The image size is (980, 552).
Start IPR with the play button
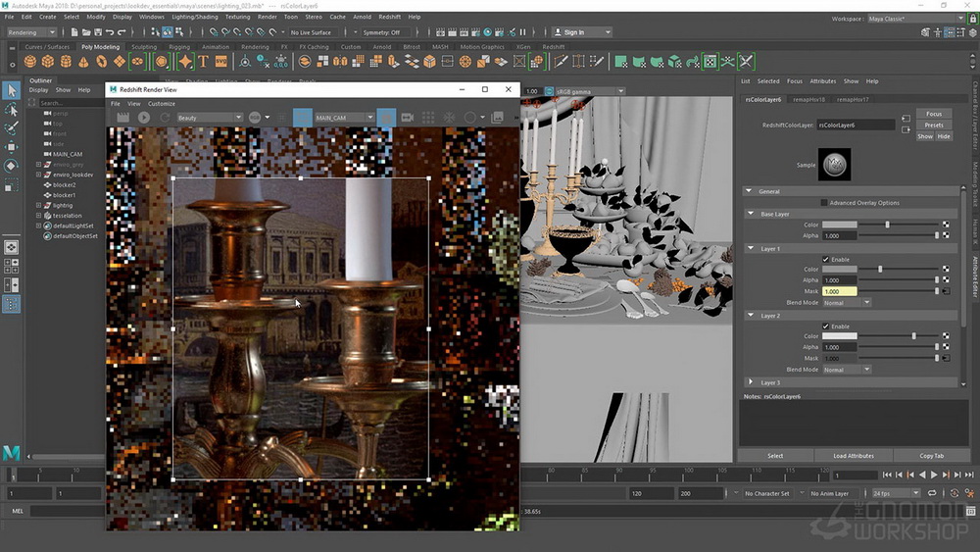(x=144, y=118)
